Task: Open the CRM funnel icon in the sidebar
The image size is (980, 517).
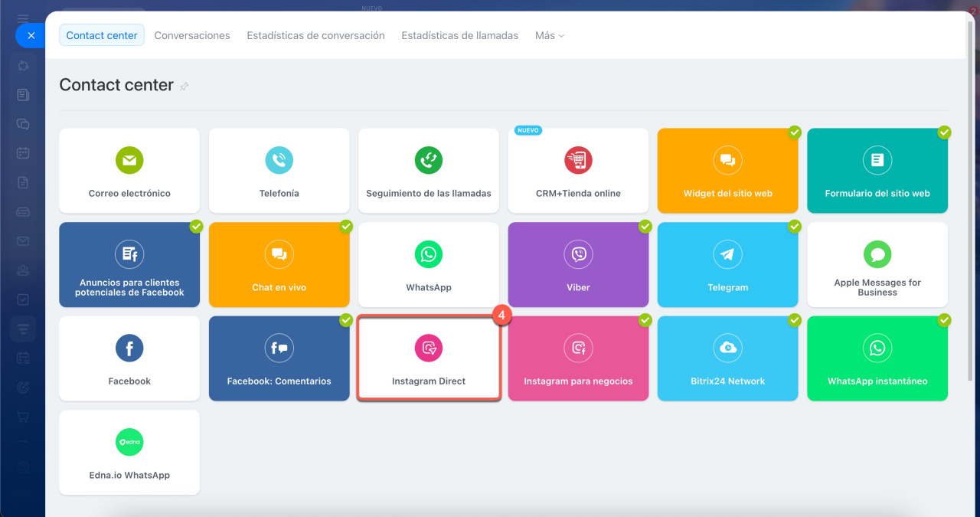Action: click(23, 329)
